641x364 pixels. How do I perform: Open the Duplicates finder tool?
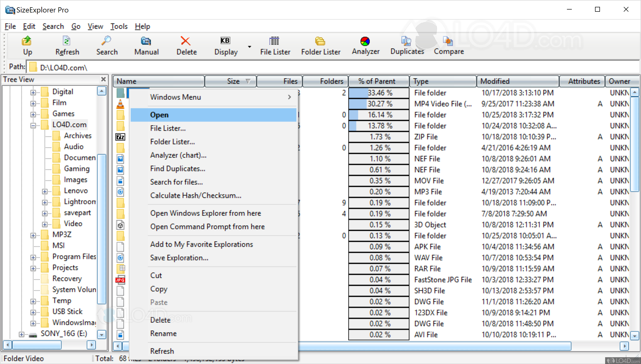(407, 46)
